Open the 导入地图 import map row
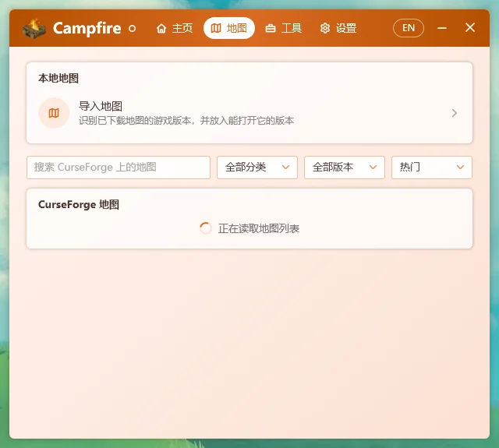 (249, 113)
